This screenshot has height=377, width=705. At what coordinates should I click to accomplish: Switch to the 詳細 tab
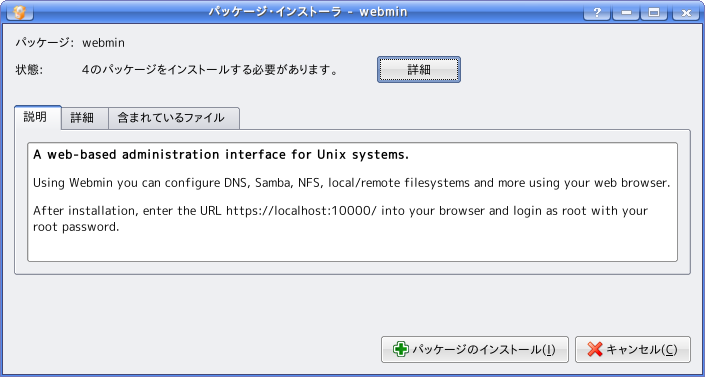click(85, 118)
